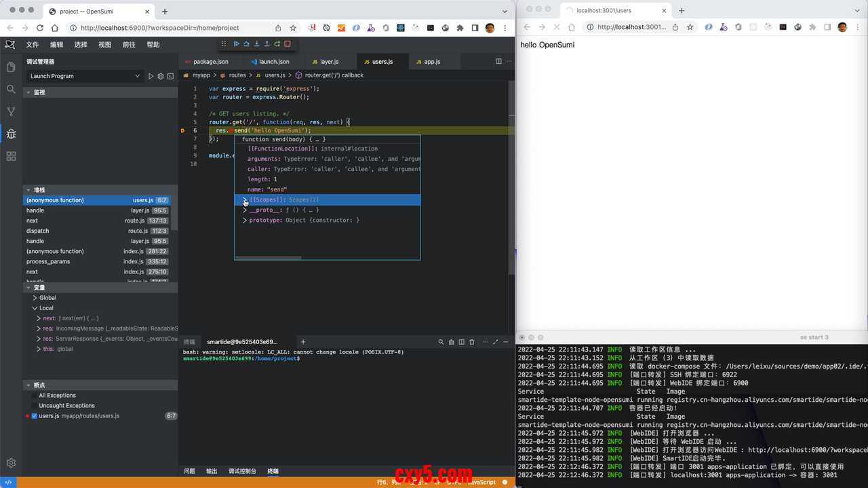Click the debug Step Into icon
Screen dimensions: 868x488
[x=256, y=44]
